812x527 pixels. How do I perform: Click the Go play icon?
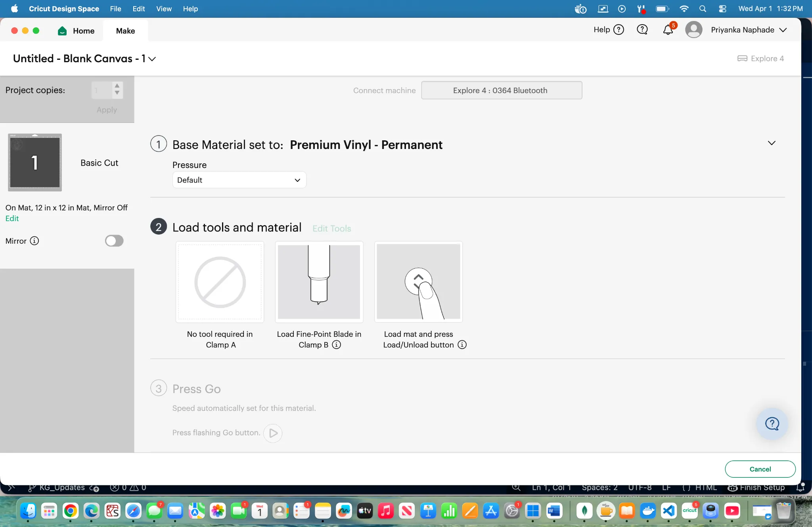click(273, 433)
